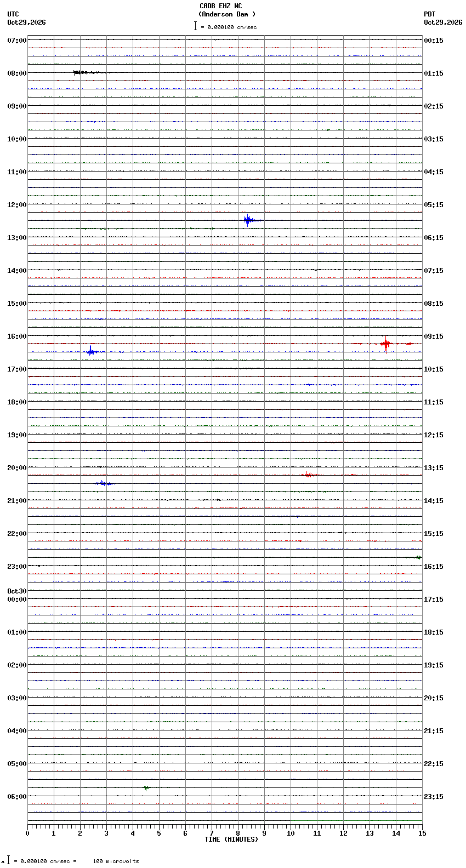Viewport: 466px width, 868px height.
Task: Click the 00:15 PDT row label
Action: tap(434, 41)
